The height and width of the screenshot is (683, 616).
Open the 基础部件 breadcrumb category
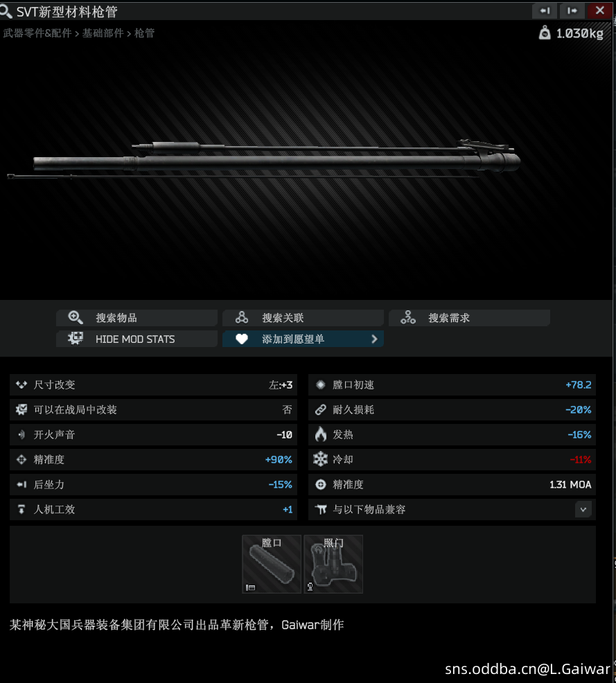coord(103,33)
